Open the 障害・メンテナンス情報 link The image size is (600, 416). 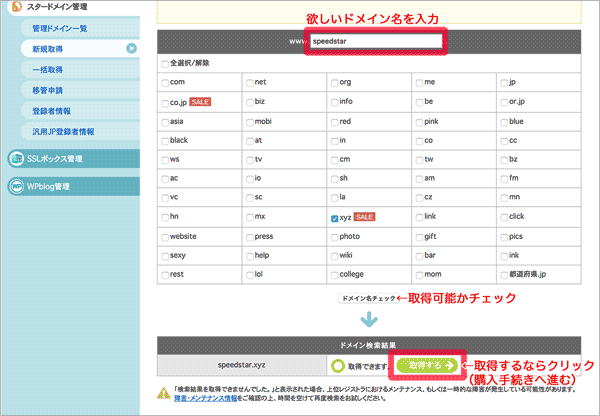tap(205, 398)
